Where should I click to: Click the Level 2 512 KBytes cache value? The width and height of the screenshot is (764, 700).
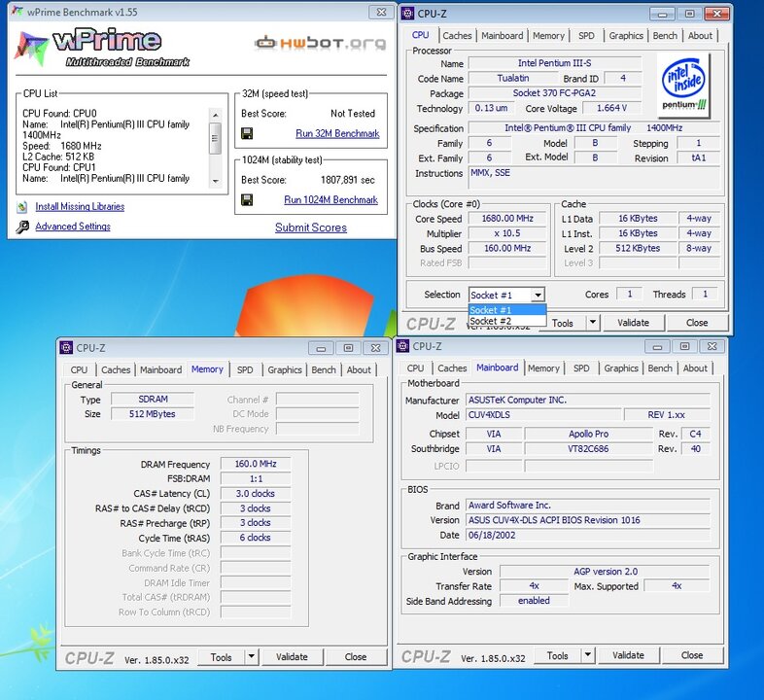[638, 248]
